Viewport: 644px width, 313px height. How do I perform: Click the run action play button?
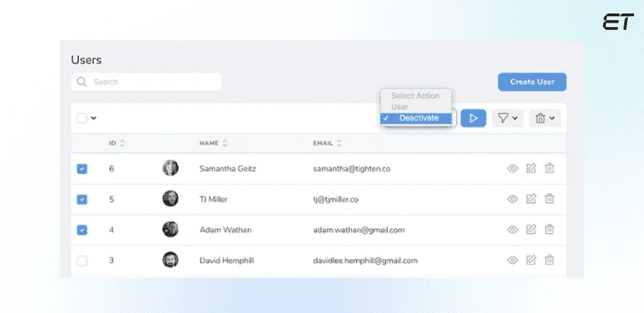click(x=473, y=118)
